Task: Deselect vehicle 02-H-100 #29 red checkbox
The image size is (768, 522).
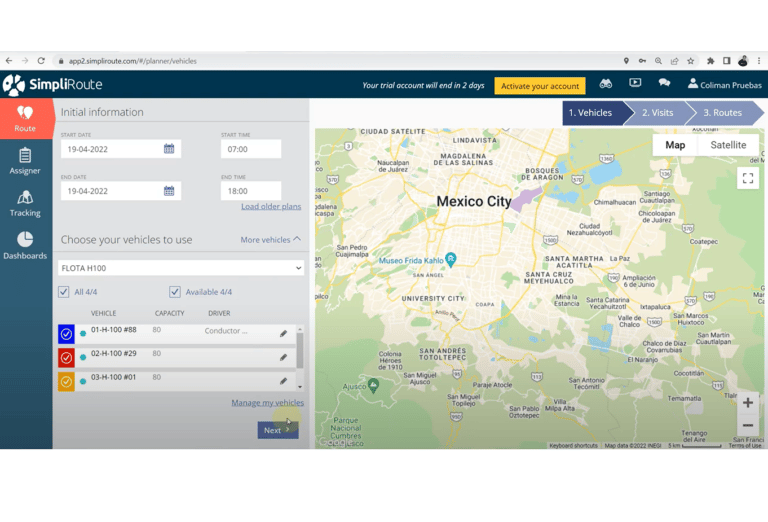Action: pos(66,357)
